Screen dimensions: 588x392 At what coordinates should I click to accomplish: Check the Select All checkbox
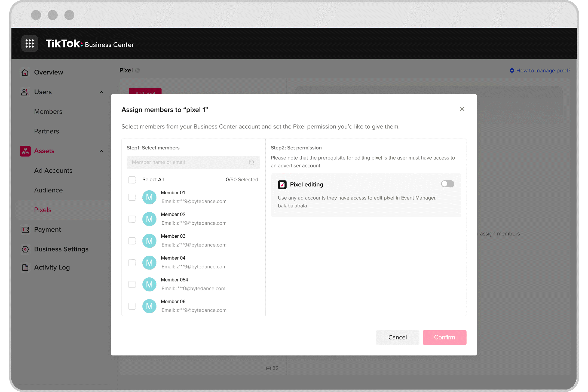pyautogui.click(x=132, y=180)
